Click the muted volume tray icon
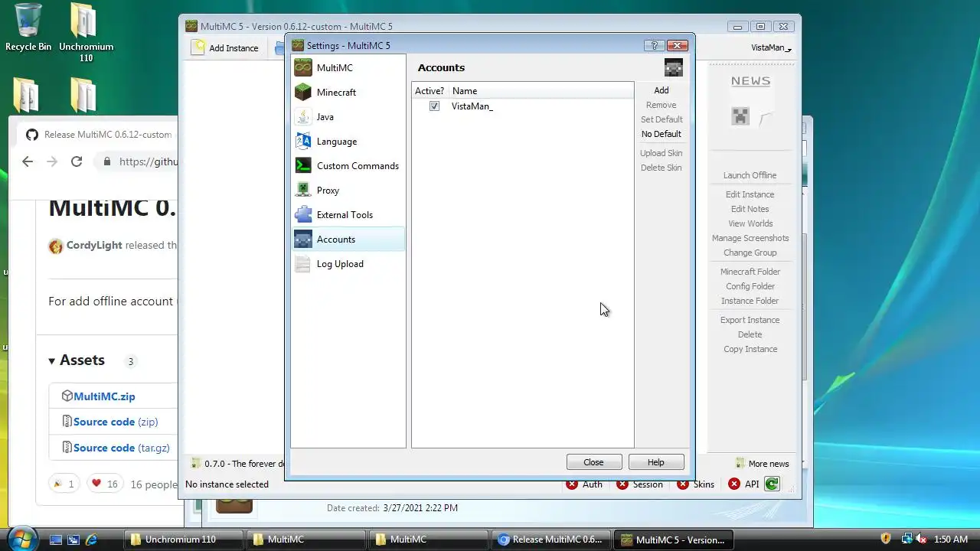Image resolution: width=980 pixels, height=551 pixels. click(922, 539)
